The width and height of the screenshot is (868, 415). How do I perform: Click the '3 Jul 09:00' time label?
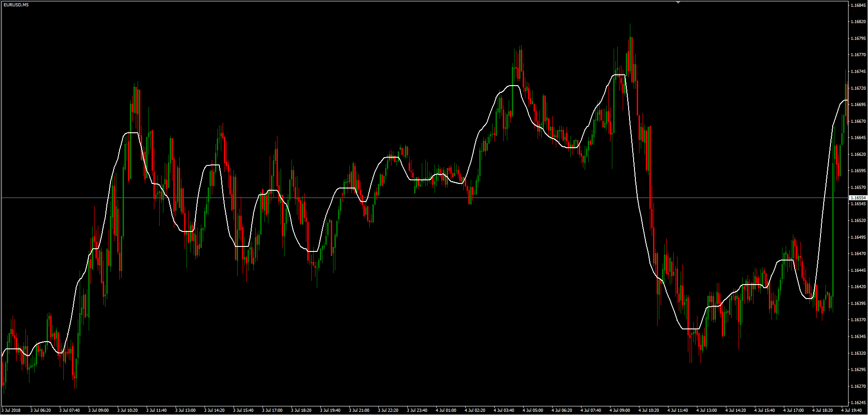[98, 410]
